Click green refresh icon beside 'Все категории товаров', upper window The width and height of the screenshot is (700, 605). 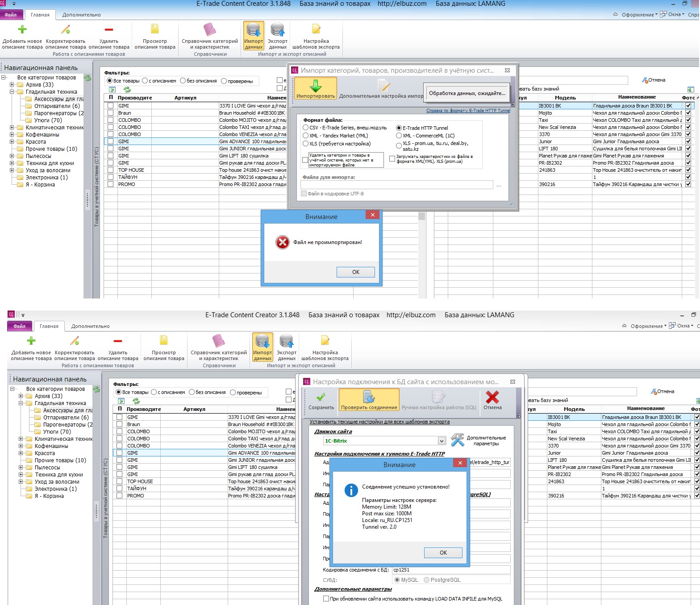pyautogui.click(x=87, y=78)
